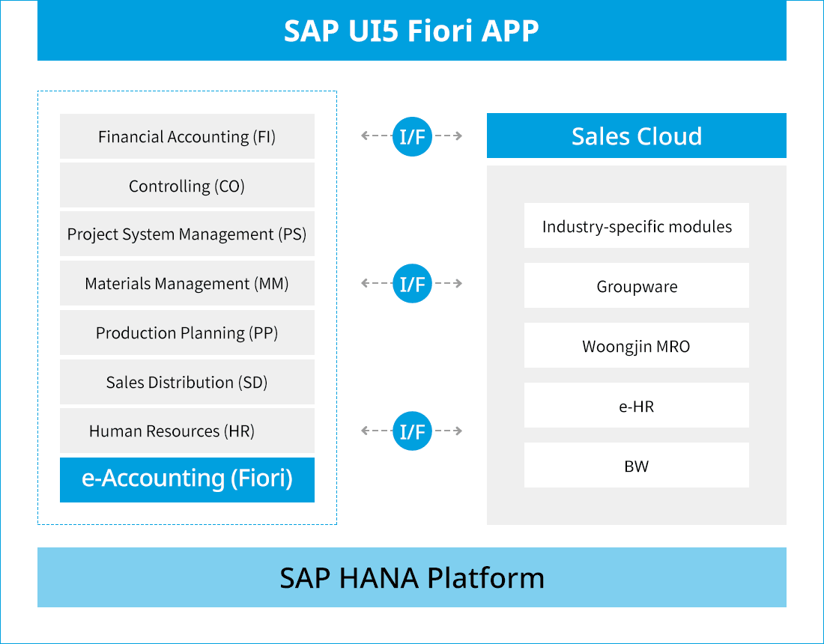Viewport: 824px width, 644px height.
Task: Click the Groupware box
Action: click(x=637, y=286)
